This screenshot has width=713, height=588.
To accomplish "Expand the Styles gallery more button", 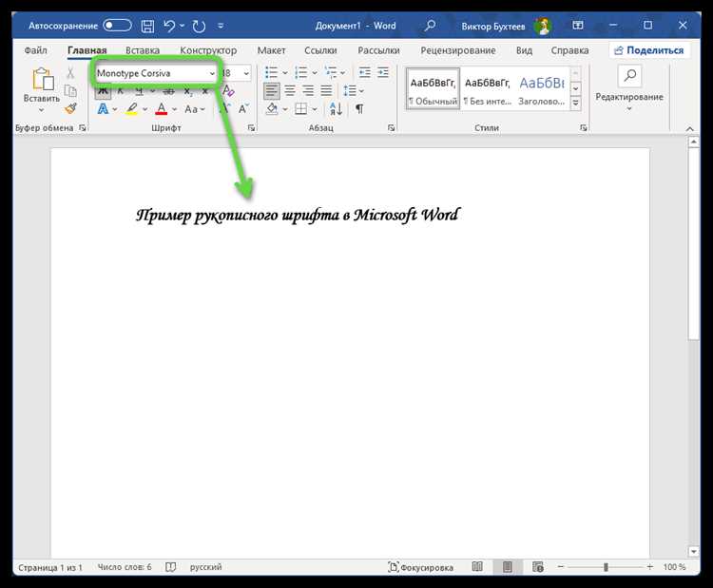I will [575, 104].
